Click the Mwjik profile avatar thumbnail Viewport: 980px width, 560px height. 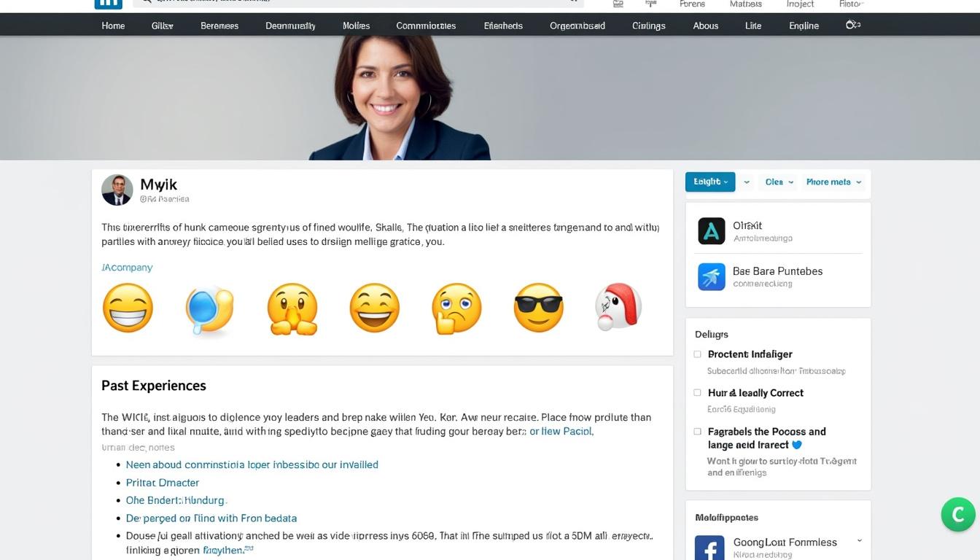[117, 190]
